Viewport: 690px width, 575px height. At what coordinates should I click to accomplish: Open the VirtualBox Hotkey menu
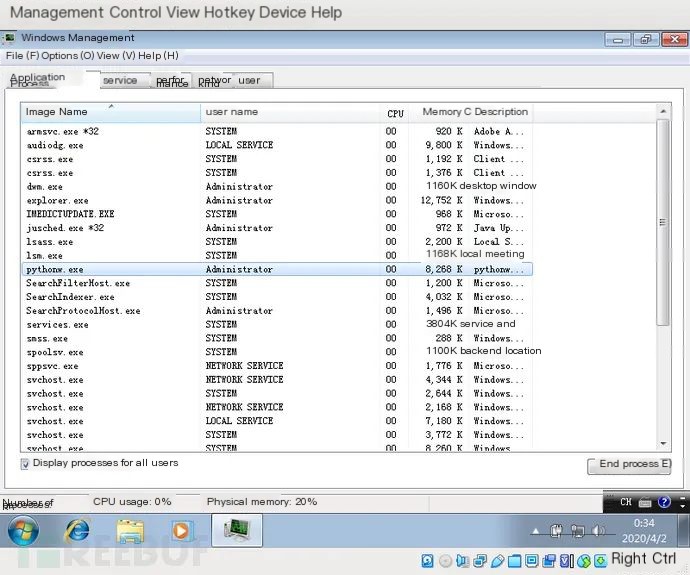229,12
